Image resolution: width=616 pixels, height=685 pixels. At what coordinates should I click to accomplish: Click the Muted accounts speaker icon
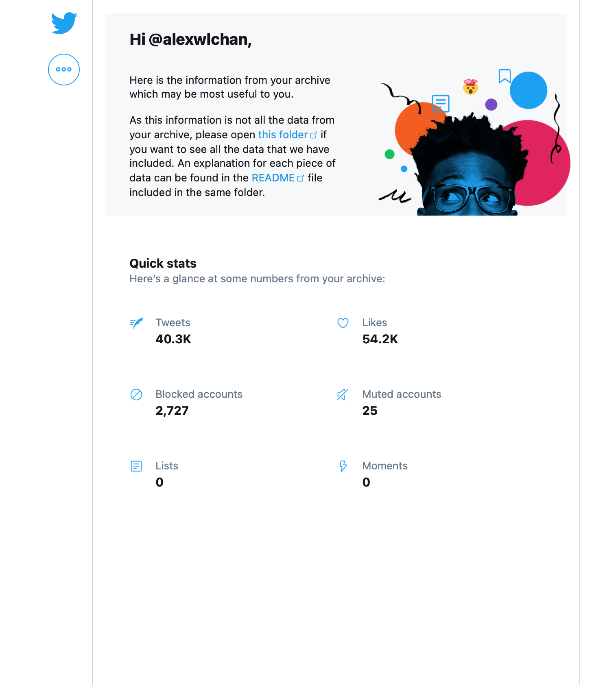pyautogui.click(x=343, y=395)
